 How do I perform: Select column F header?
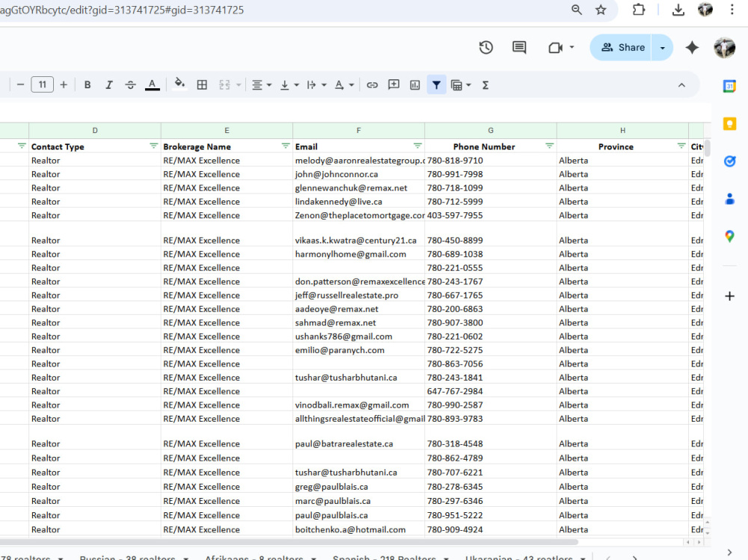point(359,130)
